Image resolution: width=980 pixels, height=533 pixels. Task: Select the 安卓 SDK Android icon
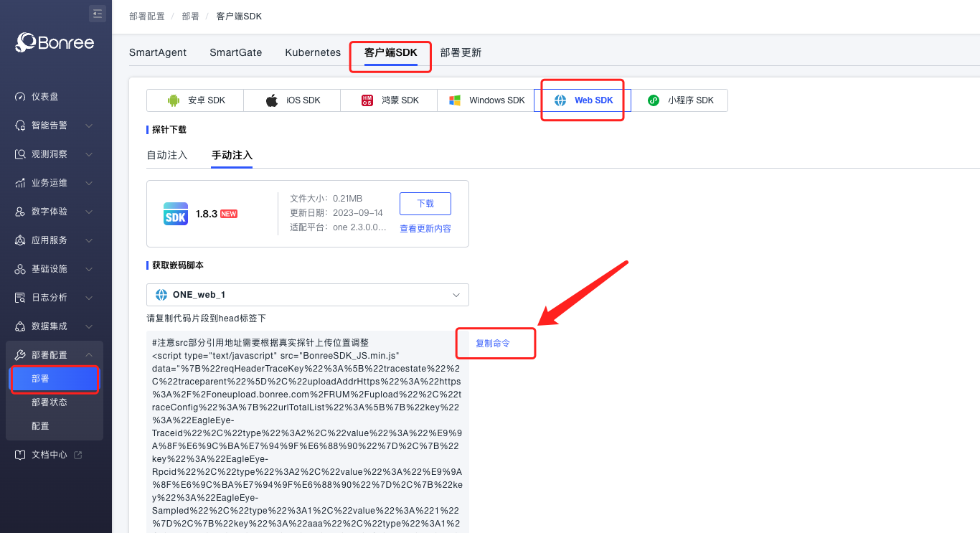173,100
